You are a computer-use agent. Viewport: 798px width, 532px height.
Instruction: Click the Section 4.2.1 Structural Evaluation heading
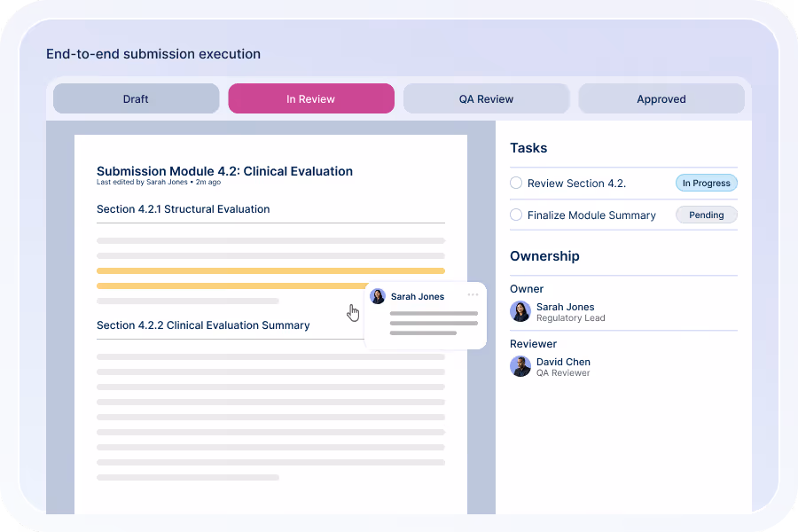[184, 209]
